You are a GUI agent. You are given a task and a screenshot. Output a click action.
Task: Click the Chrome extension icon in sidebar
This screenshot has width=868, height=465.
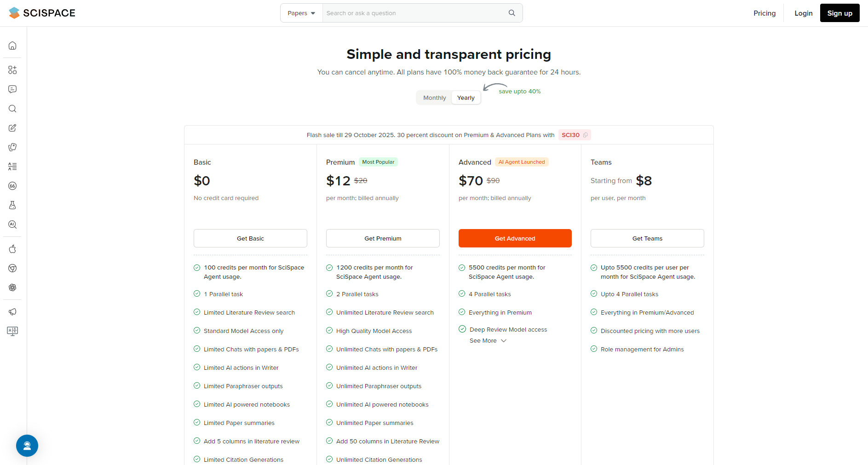(x=12, y=268)
